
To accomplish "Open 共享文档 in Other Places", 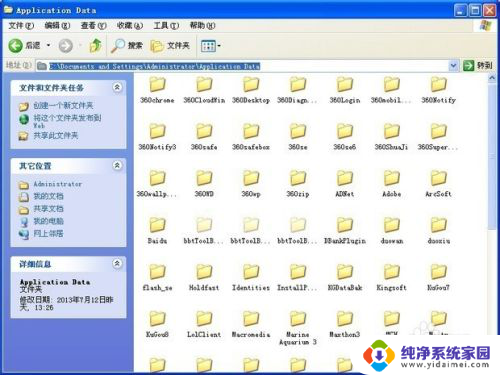I will 48,209.
